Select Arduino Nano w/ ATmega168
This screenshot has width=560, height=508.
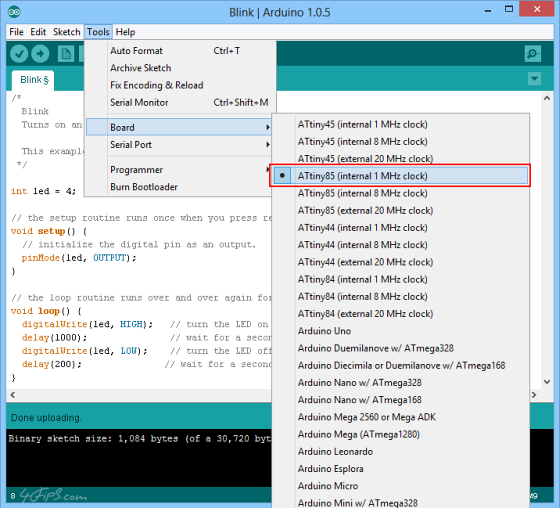(400, 400)
